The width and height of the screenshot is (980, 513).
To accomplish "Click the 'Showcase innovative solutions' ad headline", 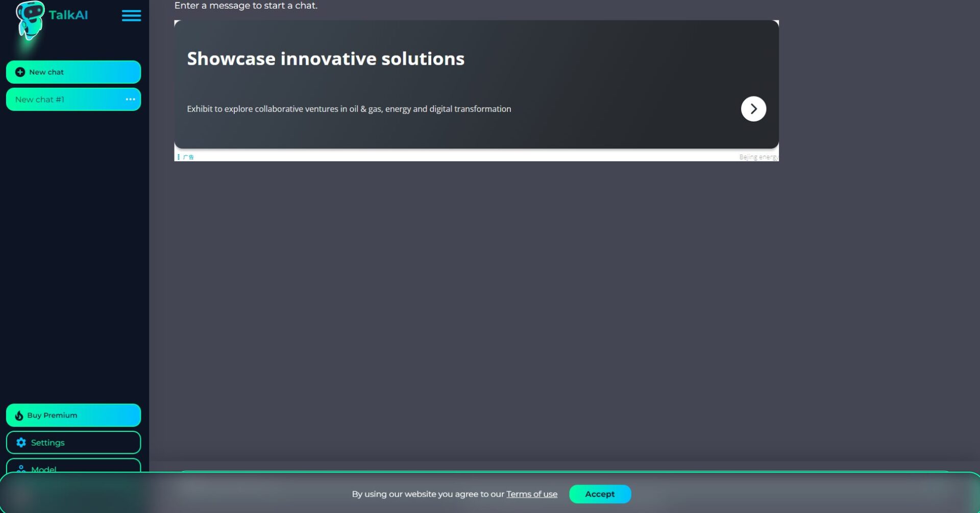I will pyautogui.click(x=326, y=59).
